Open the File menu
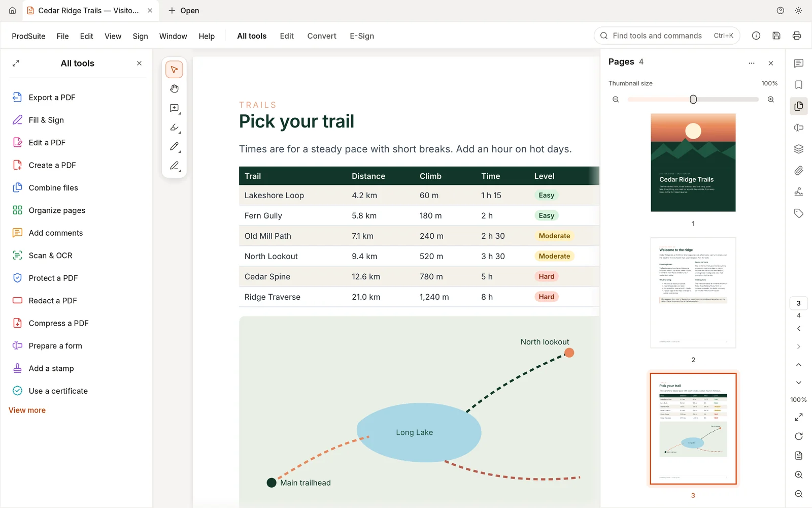This screenshot has width=812, height=508. pos(63,36)
